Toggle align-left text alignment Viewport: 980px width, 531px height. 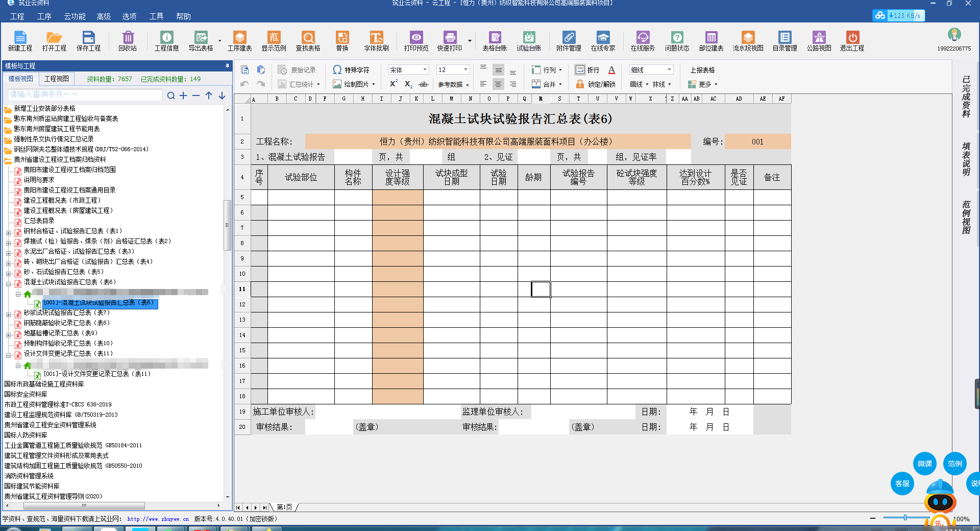(x=483, y=84)
